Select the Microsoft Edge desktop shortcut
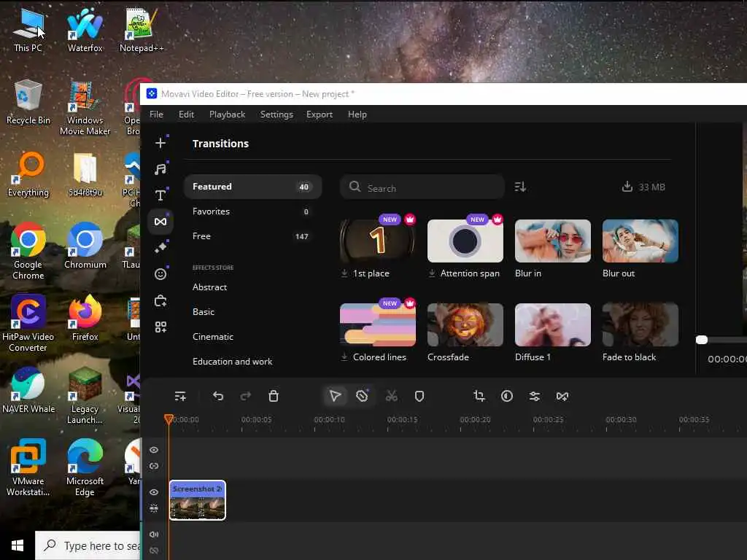The width and height of the screenshot is (747, 560). coord(85,467)
